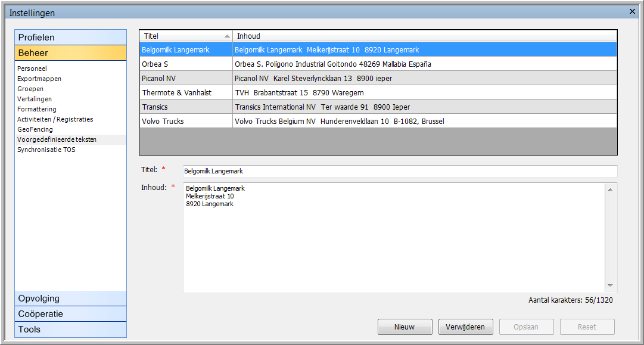Screen dimensions: 644x345
Task: Open the Coöperatie section
Action: click(71, 314)
